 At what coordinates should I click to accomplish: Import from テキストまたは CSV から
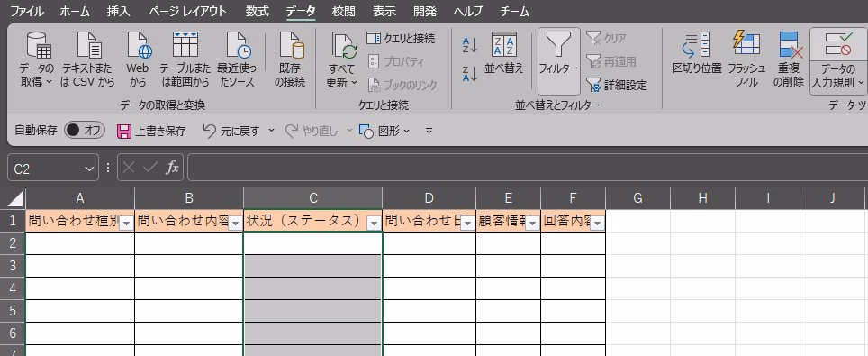click(x=88, y=60)
